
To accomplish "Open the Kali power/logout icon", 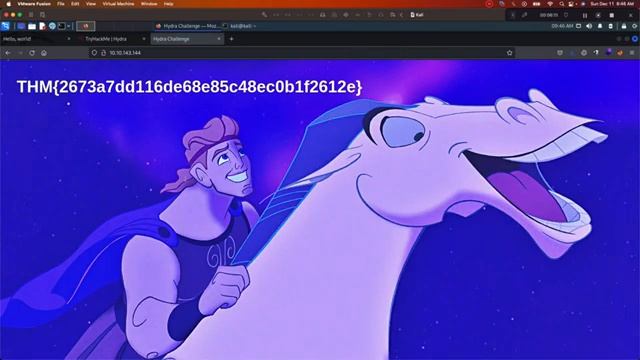I will [x=634, y=26].
